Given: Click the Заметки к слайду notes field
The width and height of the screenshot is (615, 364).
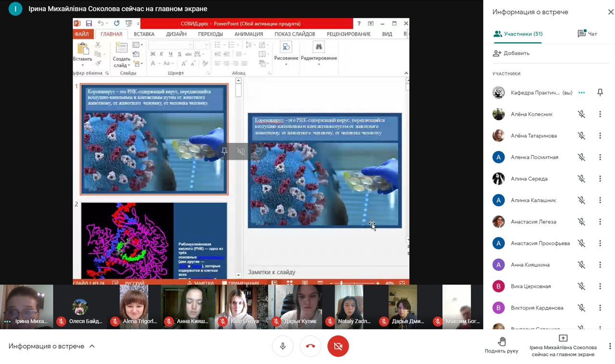Looking at the screenshot, I should click(326, 272).
